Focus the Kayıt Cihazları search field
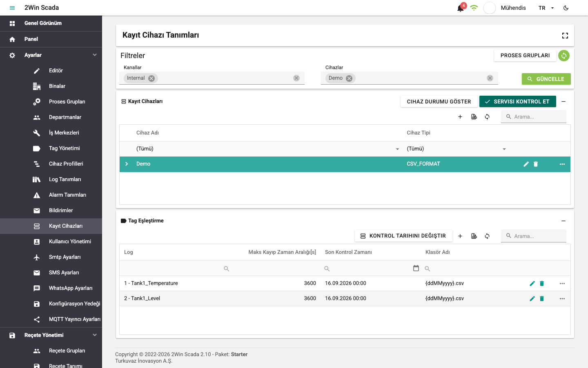 [x=534, y=117]
